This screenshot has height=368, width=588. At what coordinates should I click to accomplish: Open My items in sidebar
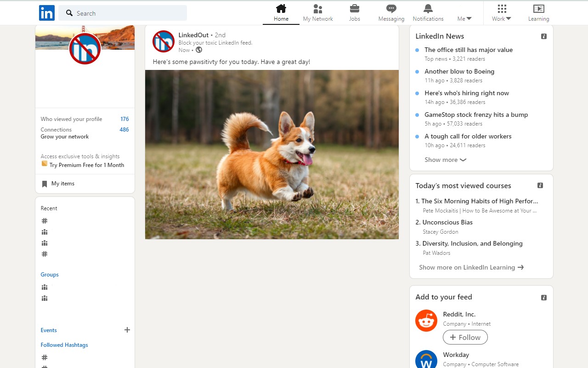point(62,184)
